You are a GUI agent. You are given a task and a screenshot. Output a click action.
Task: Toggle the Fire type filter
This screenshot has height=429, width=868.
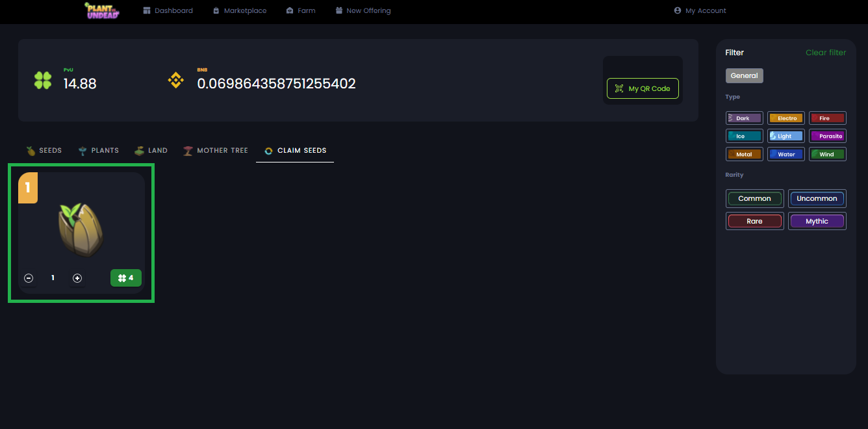coord(827,118)
